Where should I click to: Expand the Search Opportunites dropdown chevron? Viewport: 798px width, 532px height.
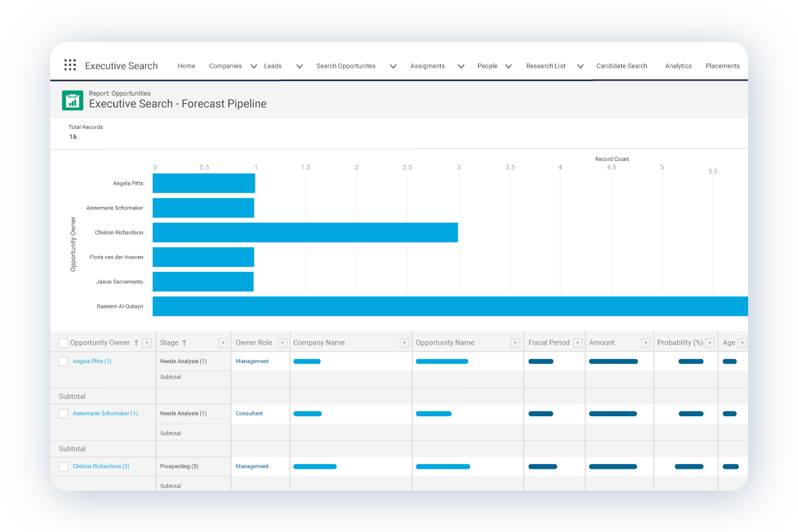tap(393, 66)
